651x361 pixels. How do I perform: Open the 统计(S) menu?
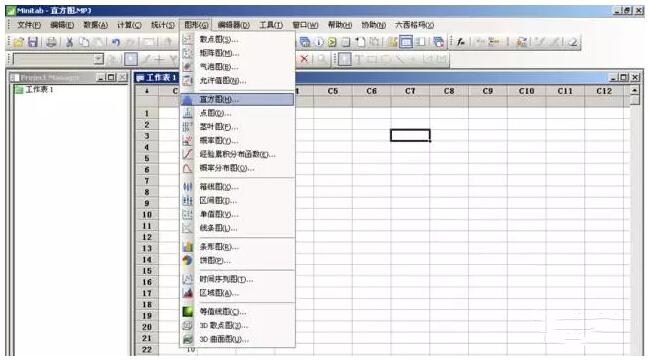pos(163,25)
